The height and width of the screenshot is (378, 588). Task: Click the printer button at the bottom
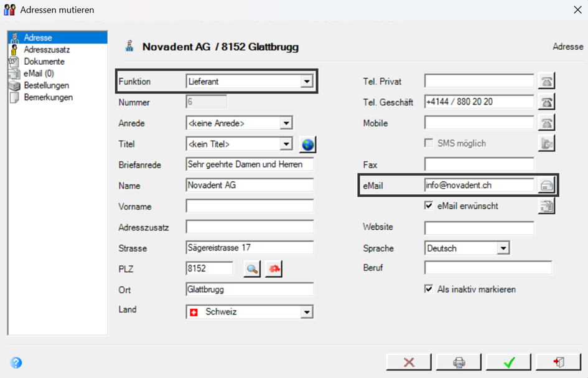click(459, 362)
